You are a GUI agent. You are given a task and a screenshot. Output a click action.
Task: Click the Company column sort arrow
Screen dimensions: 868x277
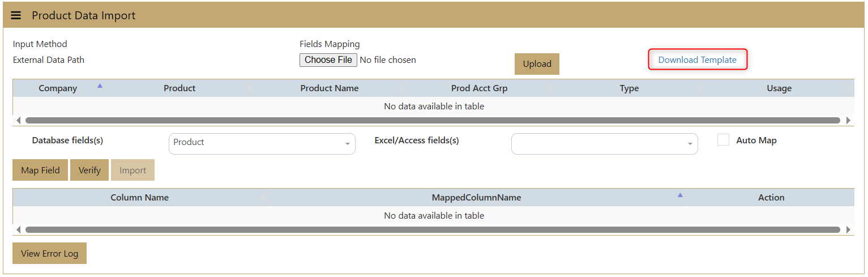pyautogui.click(x=100, y=86)
